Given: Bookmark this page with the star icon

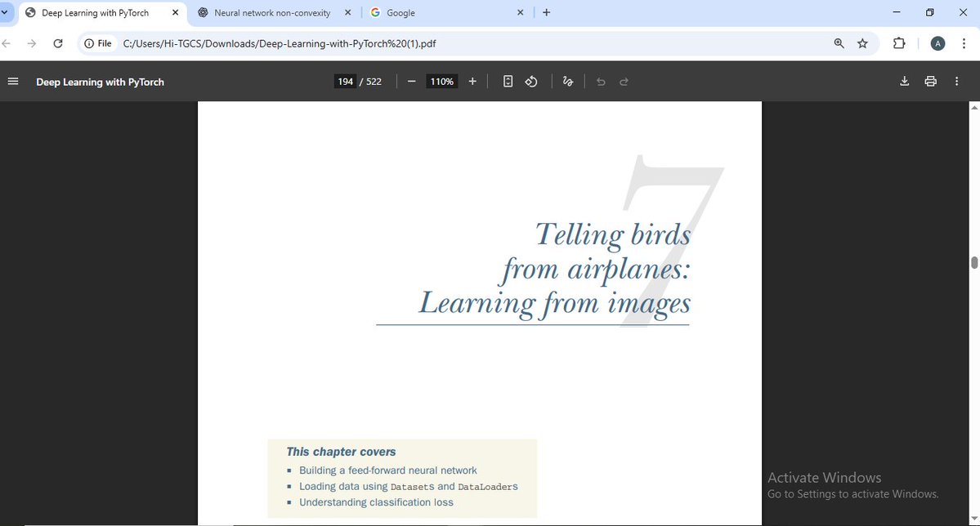Looking at the screenshot, I should click(863, 43).
